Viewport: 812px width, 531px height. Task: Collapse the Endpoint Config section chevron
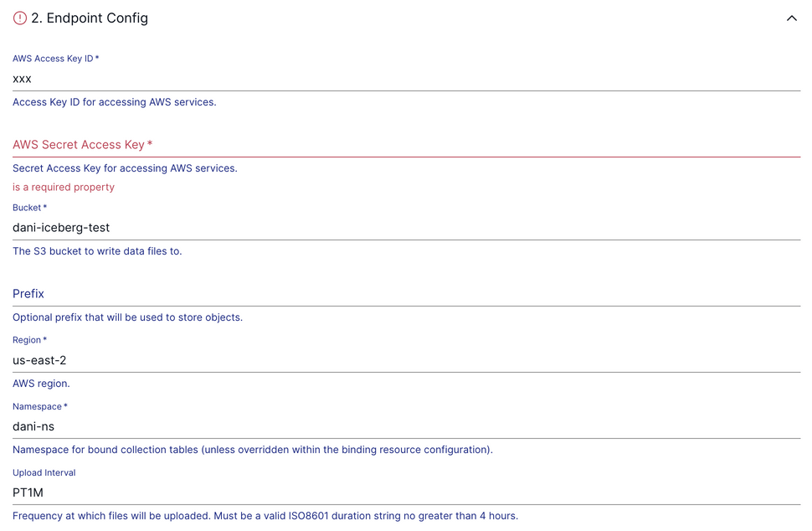pyautogui.click(x=791, y=18)
